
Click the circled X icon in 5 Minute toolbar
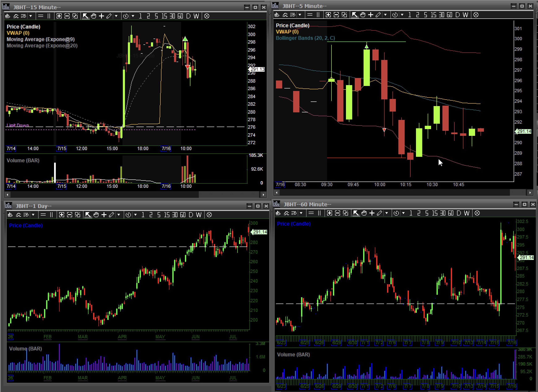pyautogui.click(x=476, y=15)
